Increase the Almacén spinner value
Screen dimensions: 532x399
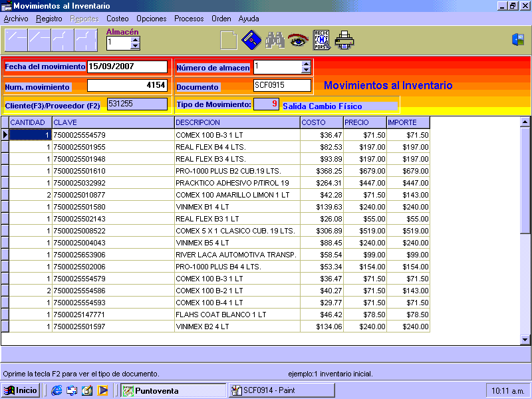136,39
